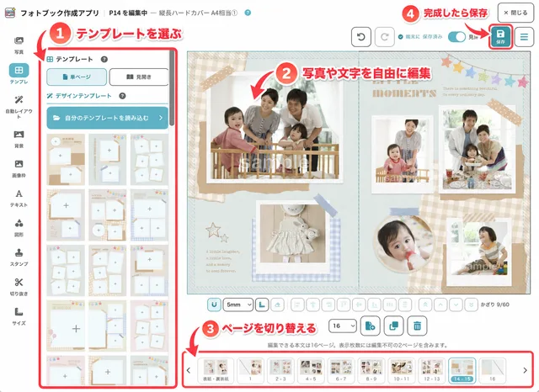The image size is (539, 392).
Task: Open the 5mm snap distance dropdown
Action: (237, 305)
